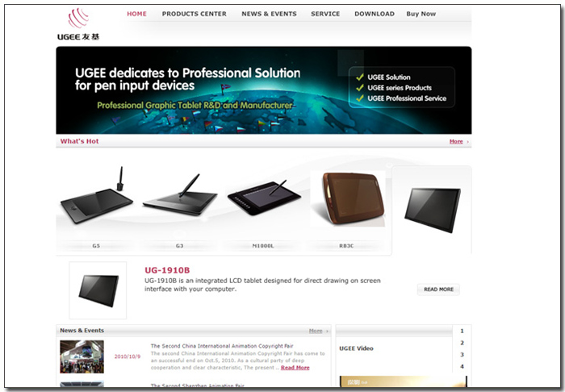Open PRODUCTS CENTER menu
The height and width of the screenshot is (392, 565).
coord(195,14)
